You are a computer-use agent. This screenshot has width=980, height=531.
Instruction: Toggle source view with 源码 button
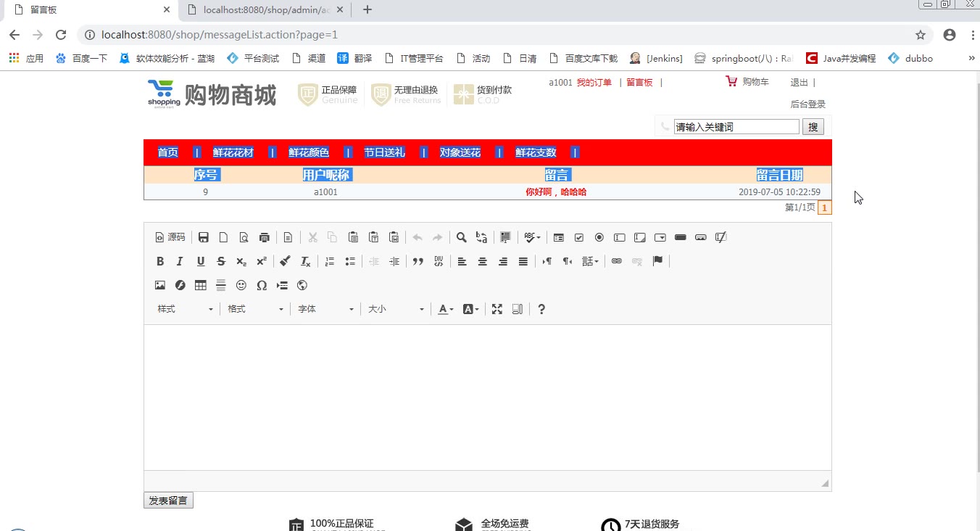click(x=170, y=237)
